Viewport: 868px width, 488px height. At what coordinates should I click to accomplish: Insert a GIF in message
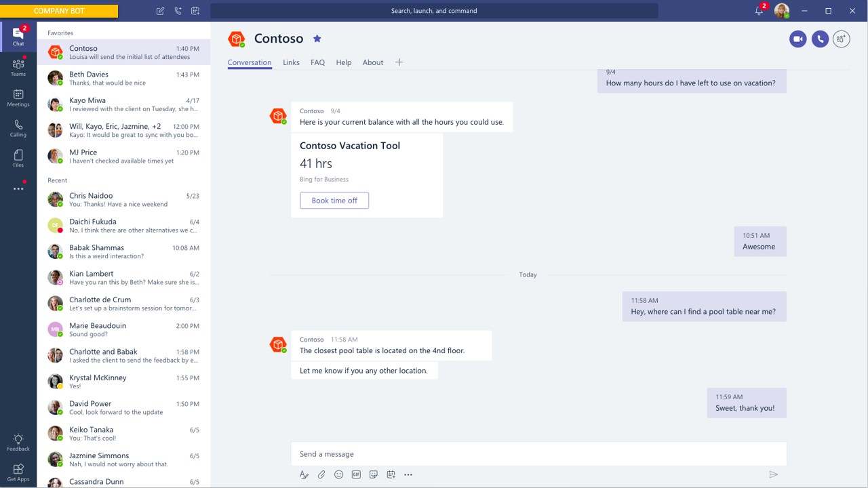click(356, 474)
